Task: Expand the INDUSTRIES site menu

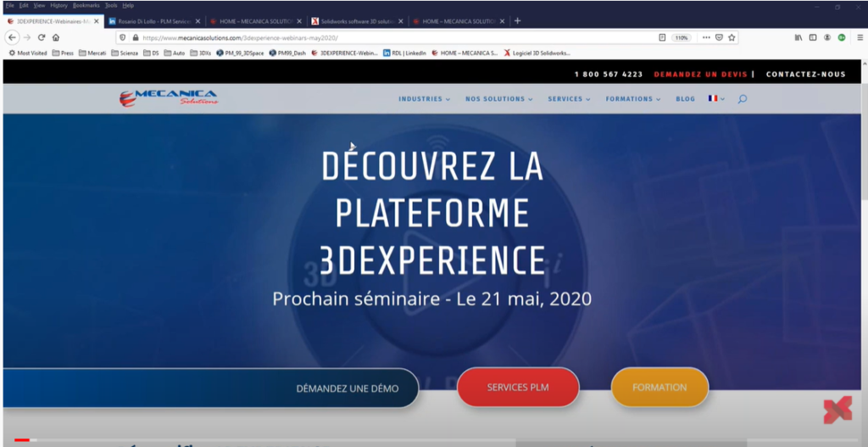Action: [425, 99]
